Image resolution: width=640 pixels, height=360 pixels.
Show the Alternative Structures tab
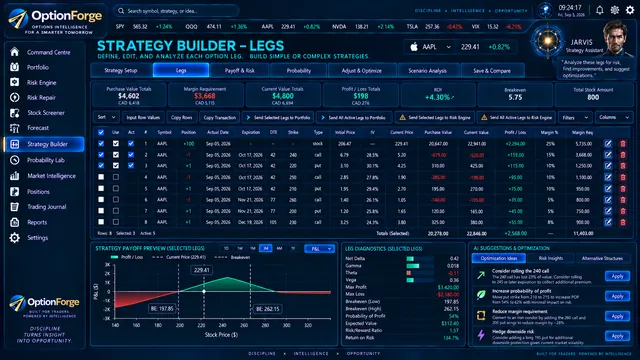click(602, 258)
